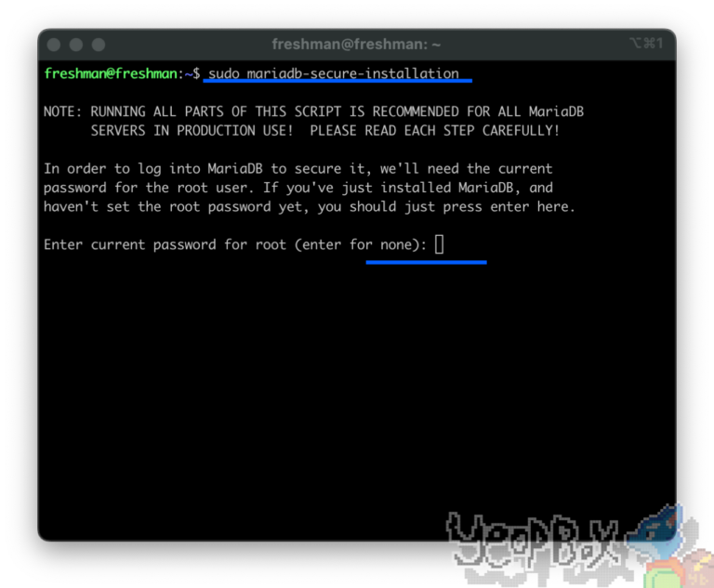This screenshot has height=588, width=714.
Task: Click the terminal cursor after the password prompt
Action: coord(439,244)
